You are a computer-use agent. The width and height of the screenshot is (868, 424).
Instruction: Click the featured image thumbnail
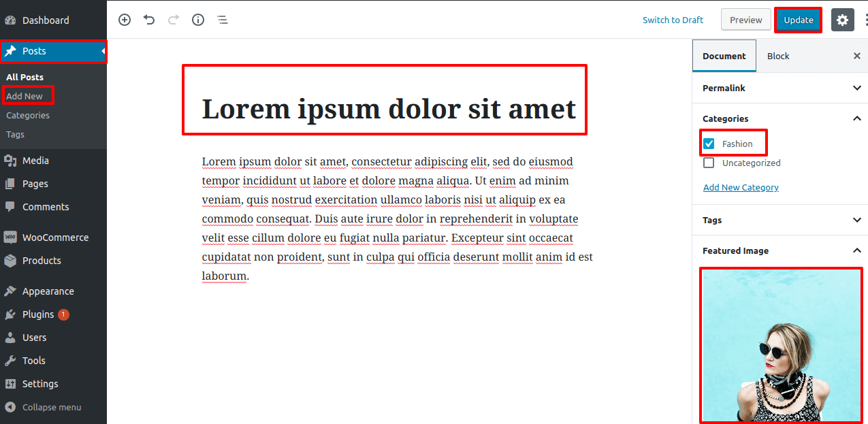[781, 344]
